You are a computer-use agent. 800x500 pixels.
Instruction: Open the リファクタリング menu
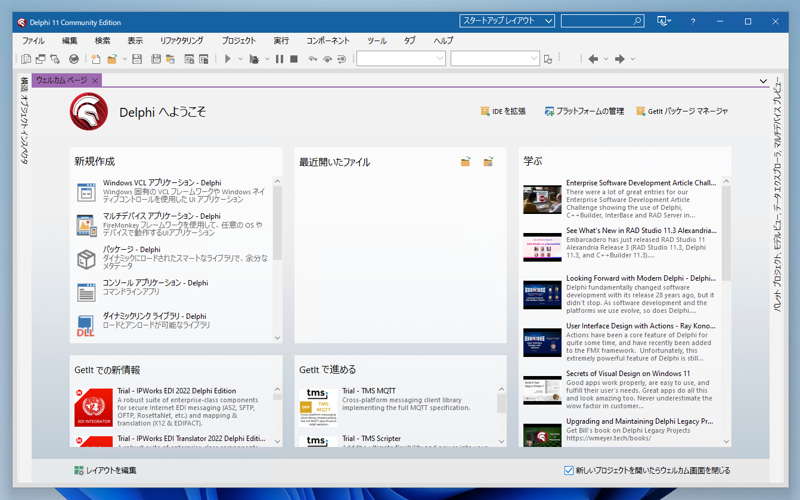click(182, 40)
